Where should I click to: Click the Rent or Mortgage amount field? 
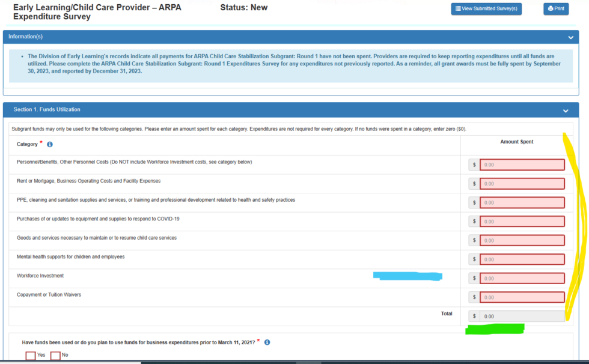(522, 184)
